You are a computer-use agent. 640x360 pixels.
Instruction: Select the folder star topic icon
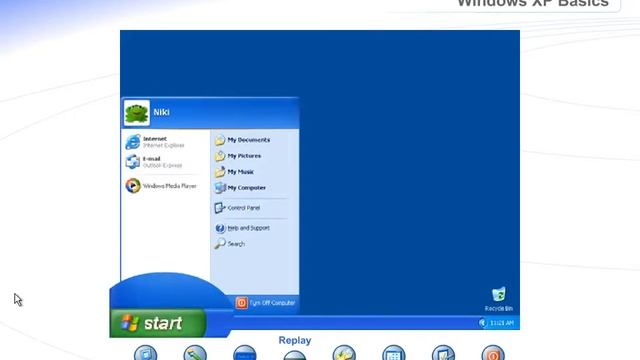point(344,353)
